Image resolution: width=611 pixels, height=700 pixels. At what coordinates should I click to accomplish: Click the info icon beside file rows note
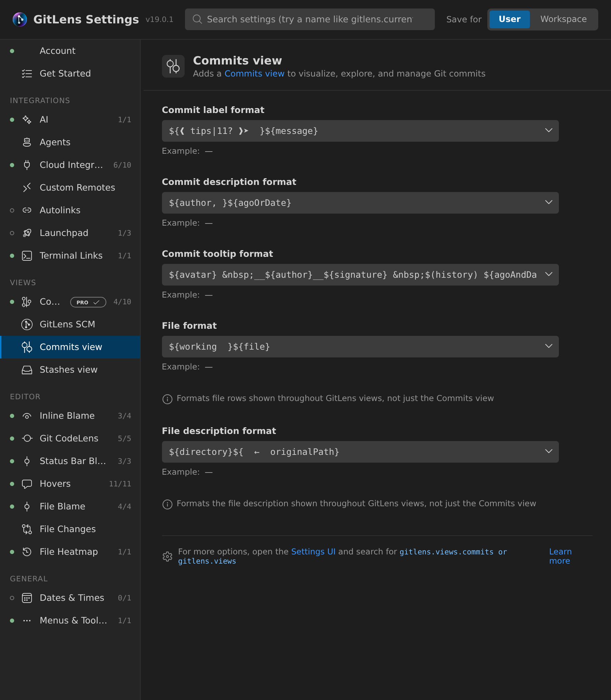pyautogui.click(x=167, y=399)
